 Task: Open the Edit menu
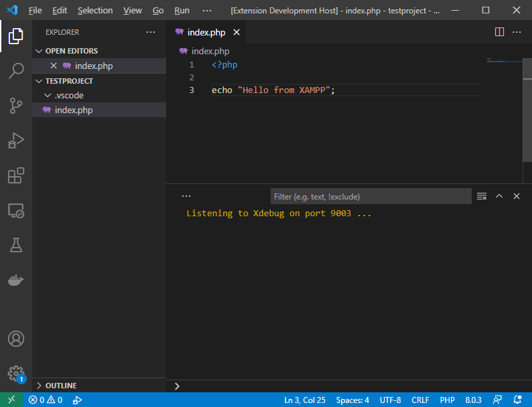(60, 11)
